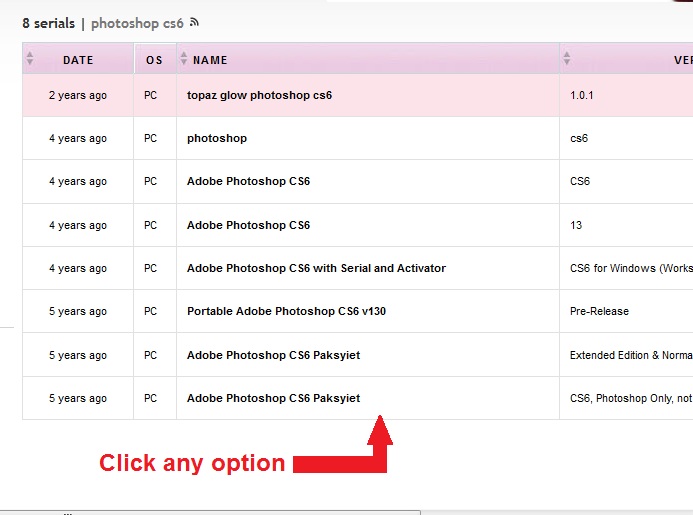Viewport: 693px width, 515px height.
Task: Sort table by the DATE column header
Action: tap(78, 60)
